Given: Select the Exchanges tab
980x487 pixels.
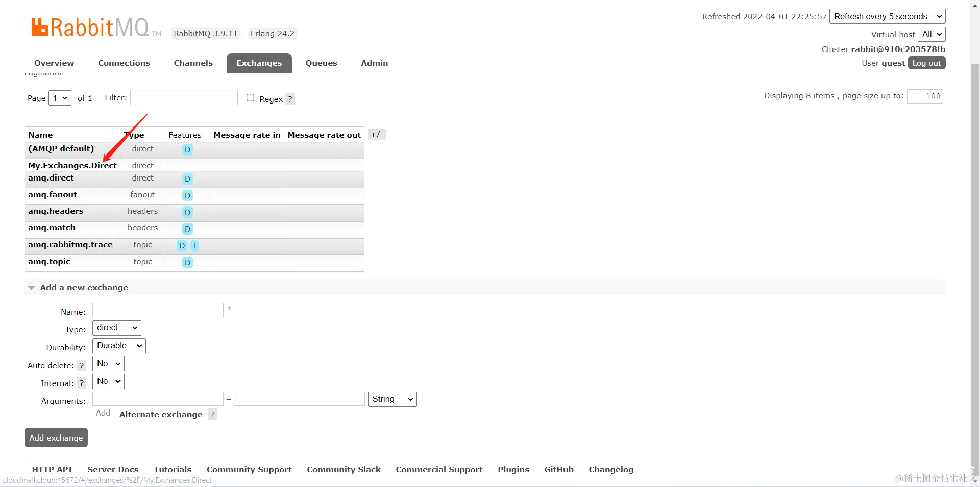Looking at the screenshot, I should [x=259, y=63].
